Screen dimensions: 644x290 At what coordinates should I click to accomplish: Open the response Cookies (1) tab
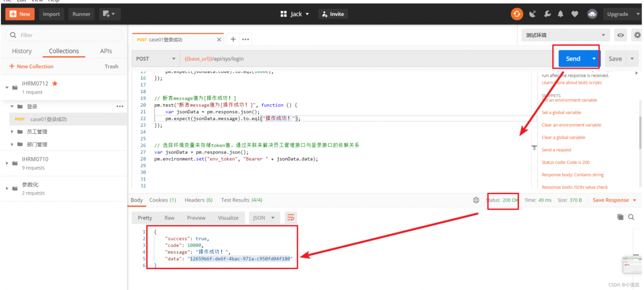click(163, 200)
